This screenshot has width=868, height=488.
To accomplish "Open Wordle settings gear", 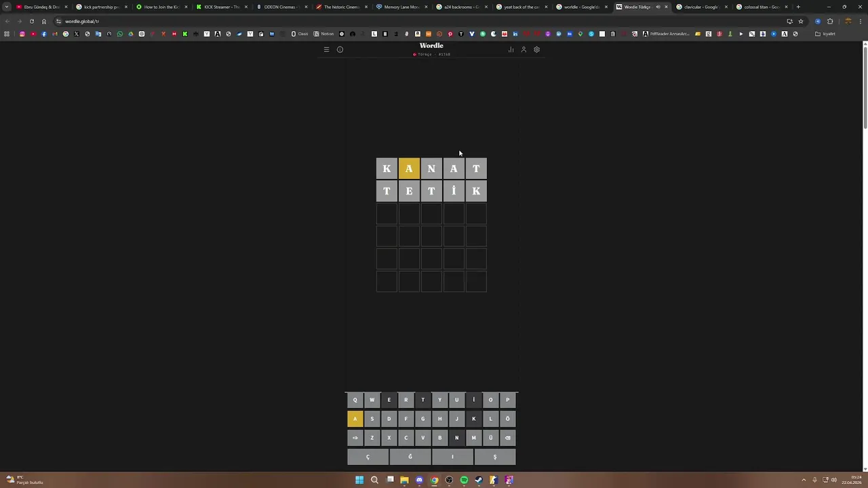I will (536, 49).
